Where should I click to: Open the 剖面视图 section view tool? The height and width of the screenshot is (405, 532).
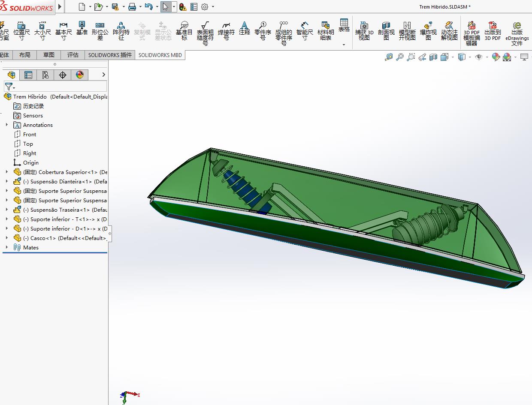coord(386,31)
